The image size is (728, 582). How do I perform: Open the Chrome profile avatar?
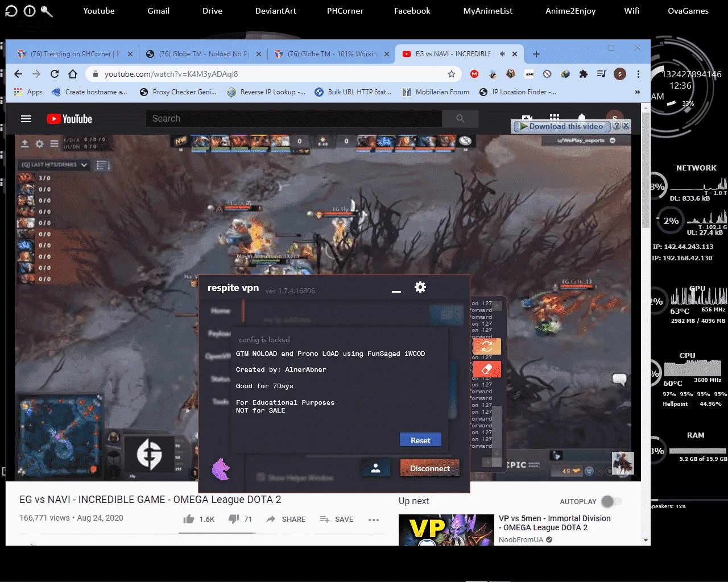pyautogui.click(x=620, y=74)
